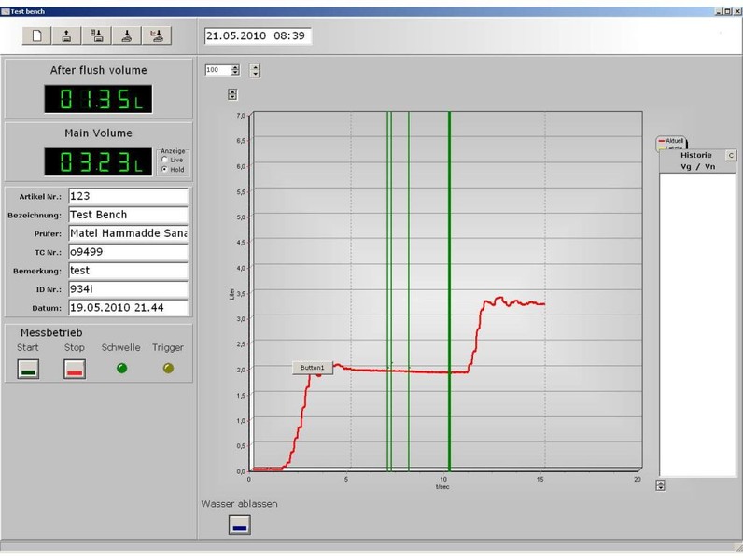Viewport: 743px width, 560px height.
Task: Select the Hold display radio button
Action: [165, 169]
